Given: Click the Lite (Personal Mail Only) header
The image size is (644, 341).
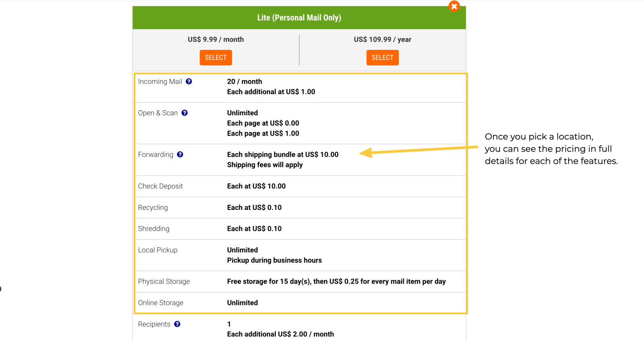Looking at the screenshot, I should coord(299,18).
